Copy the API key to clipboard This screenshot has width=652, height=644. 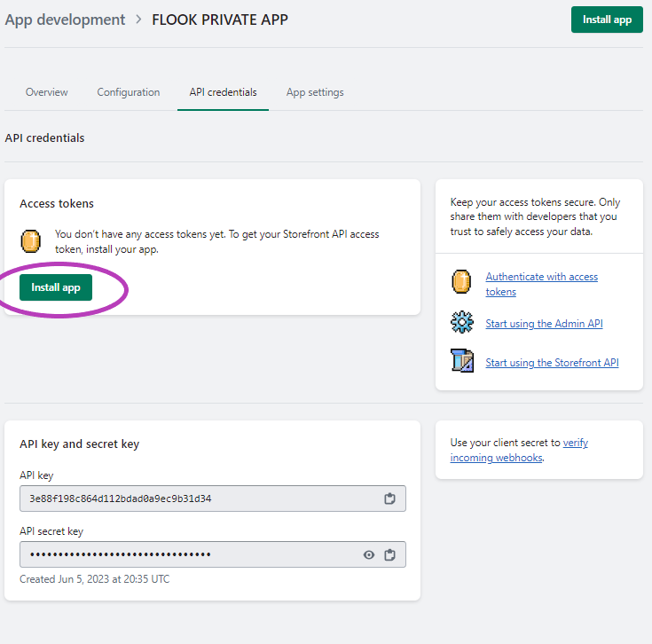[389, 499]
